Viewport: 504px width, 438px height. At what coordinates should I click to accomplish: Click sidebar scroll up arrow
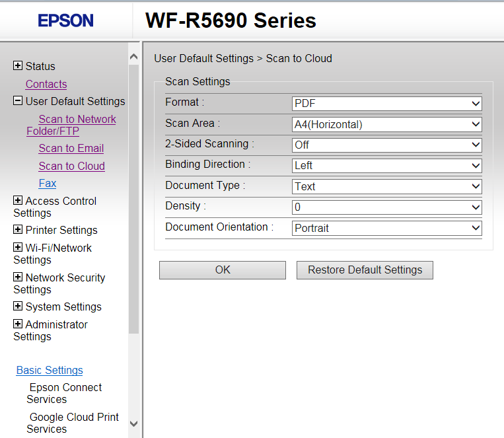[133, 57]
